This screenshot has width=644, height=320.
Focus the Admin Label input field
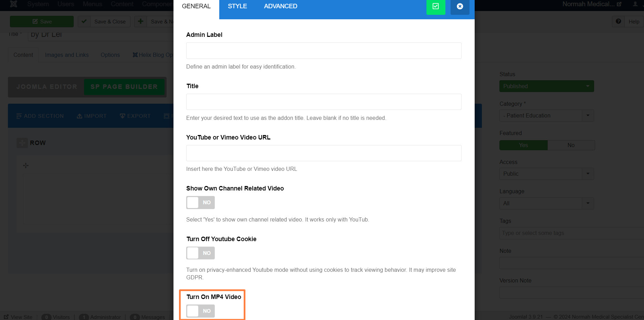[x=324, y=51]
